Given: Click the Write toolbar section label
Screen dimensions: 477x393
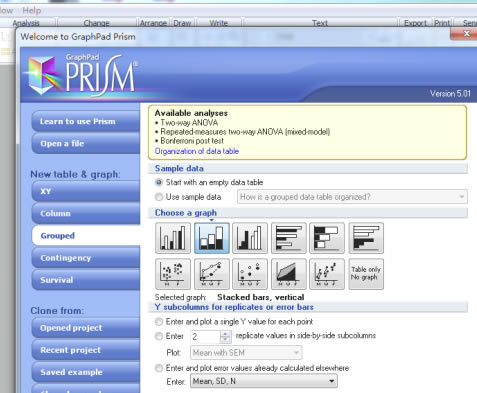Looking at the screenshot, I should tap(219, 23).
